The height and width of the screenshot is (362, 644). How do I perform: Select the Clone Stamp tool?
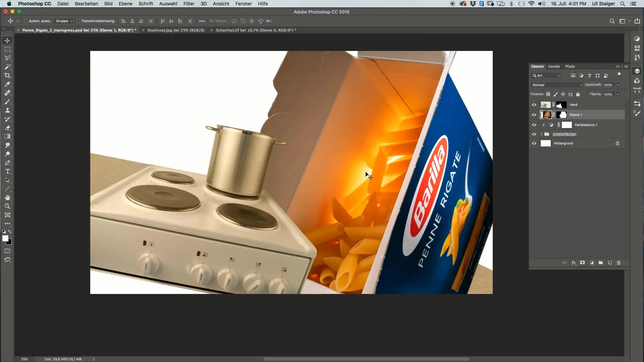[x=7, y=110]
